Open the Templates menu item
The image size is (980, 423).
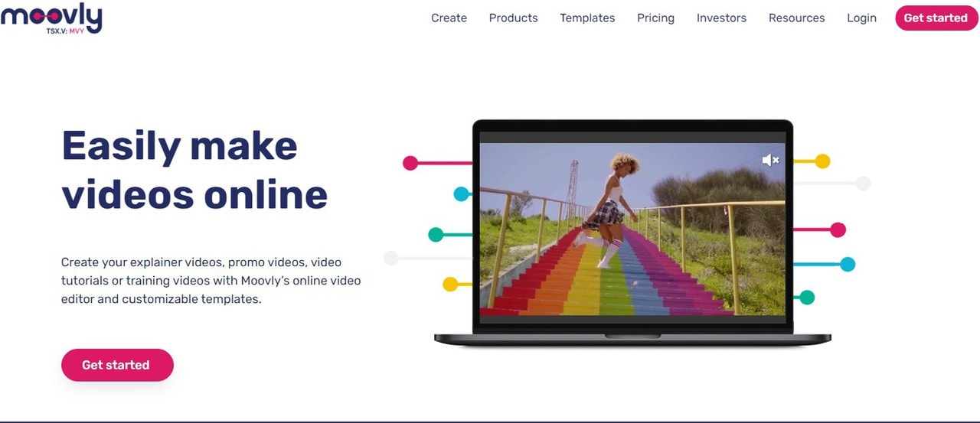587,18
